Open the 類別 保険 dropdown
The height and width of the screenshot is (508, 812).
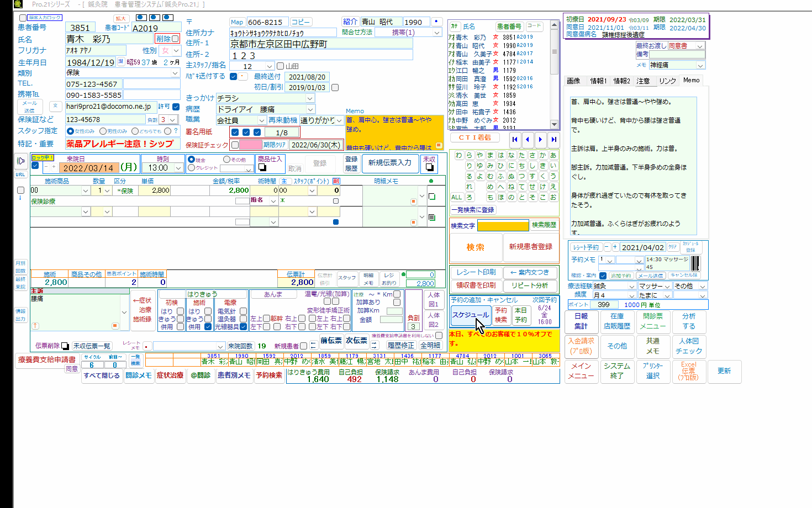pyautogui.click(x=175, y=73)
